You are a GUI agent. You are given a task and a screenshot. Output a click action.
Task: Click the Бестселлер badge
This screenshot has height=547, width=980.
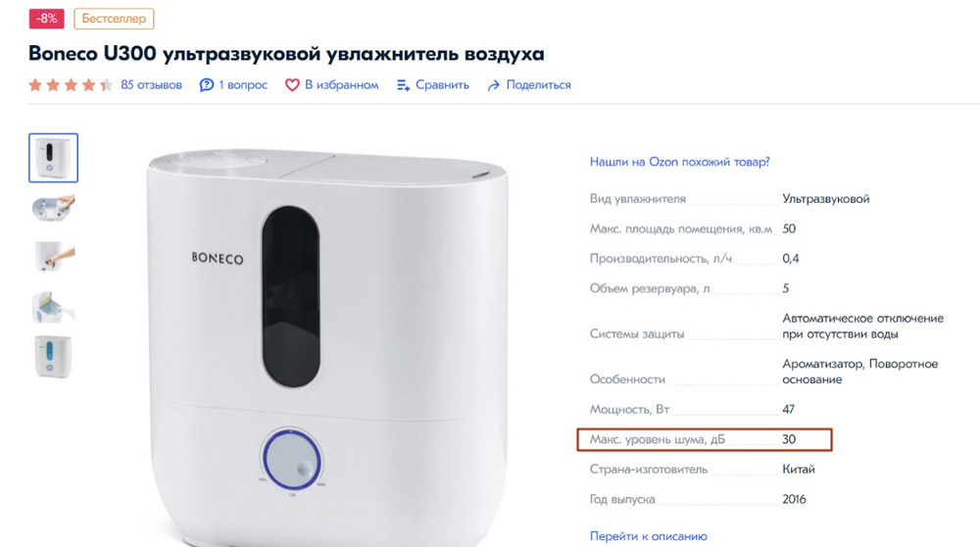click(x=114, y=19)
